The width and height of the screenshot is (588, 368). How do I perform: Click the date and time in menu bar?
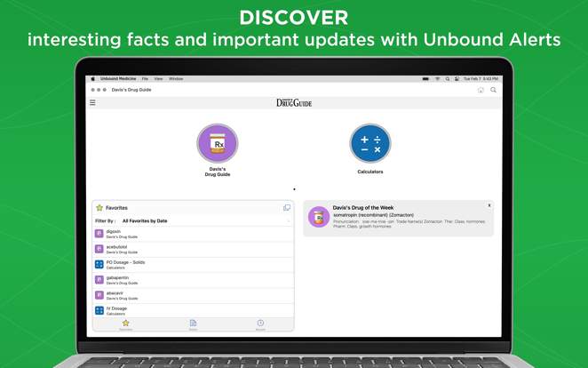click(x=481, y=79)
